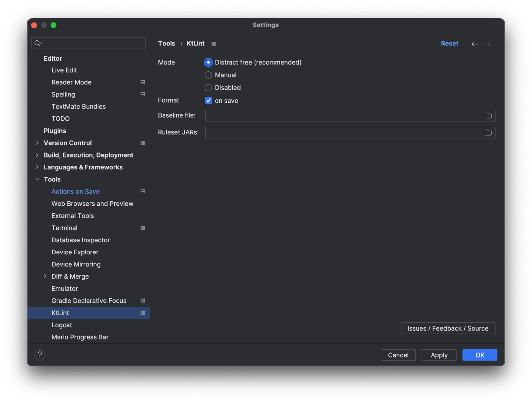The height and width of the screenshot is (402, 532).
Task: Click project-level icon next to Version Control
Action: point(143,143)
